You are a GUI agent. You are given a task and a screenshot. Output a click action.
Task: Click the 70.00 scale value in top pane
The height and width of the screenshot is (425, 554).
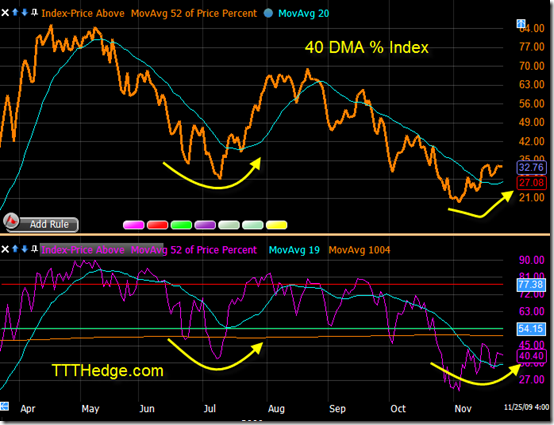(x=532, y=66)
